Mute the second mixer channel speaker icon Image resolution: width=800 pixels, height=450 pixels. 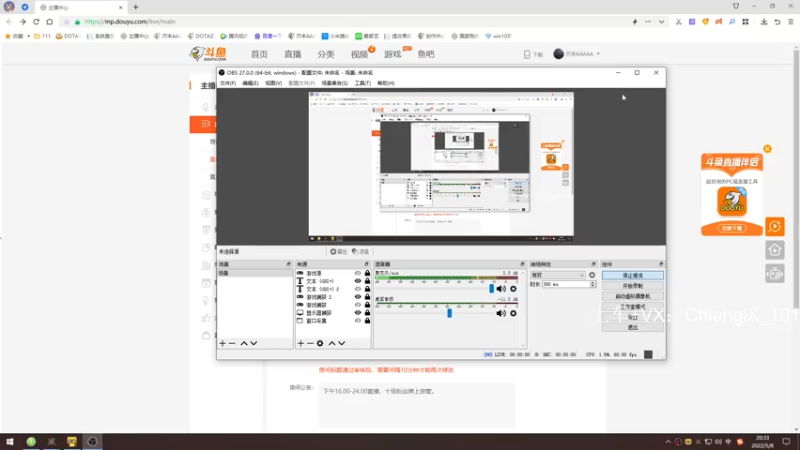(501, 313)
